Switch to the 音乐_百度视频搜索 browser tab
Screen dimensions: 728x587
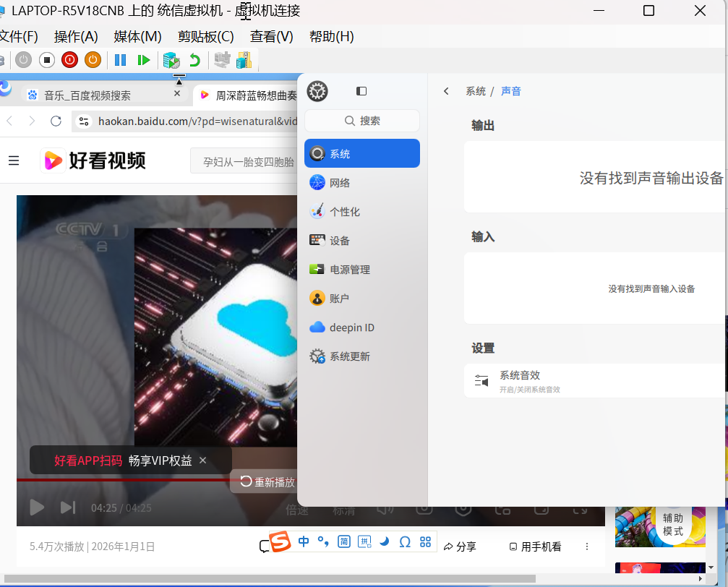click(104, 95)
